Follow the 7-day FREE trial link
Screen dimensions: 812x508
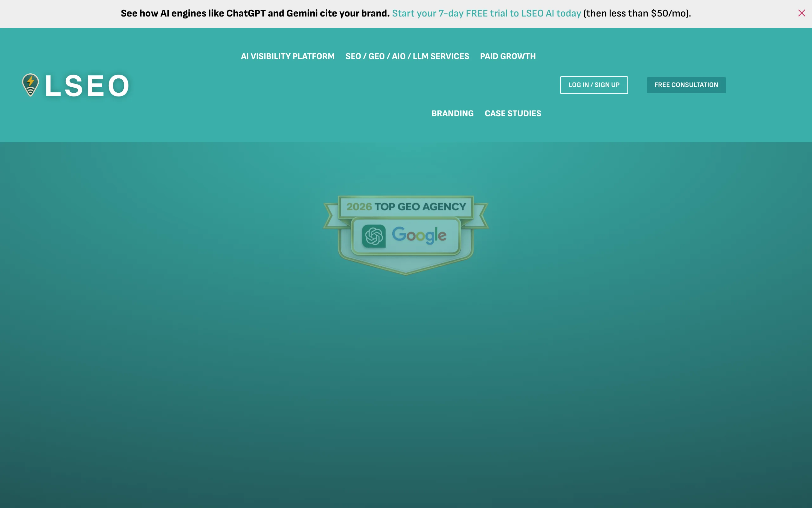coord(486,13)
